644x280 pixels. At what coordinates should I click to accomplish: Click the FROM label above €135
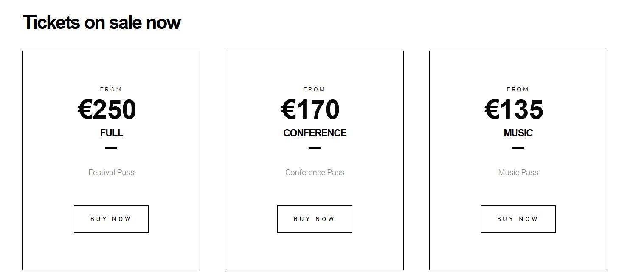pos(518,89)
